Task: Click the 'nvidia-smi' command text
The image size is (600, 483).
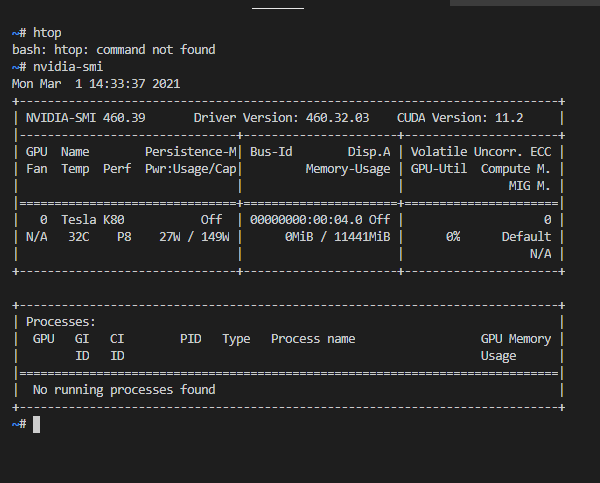Action: click(x=68, y=67)
